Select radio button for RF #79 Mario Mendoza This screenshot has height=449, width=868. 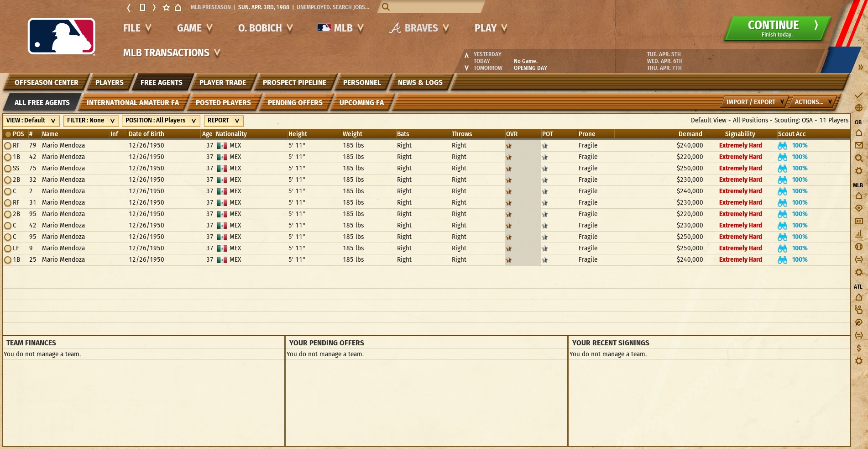pos(8,146)
